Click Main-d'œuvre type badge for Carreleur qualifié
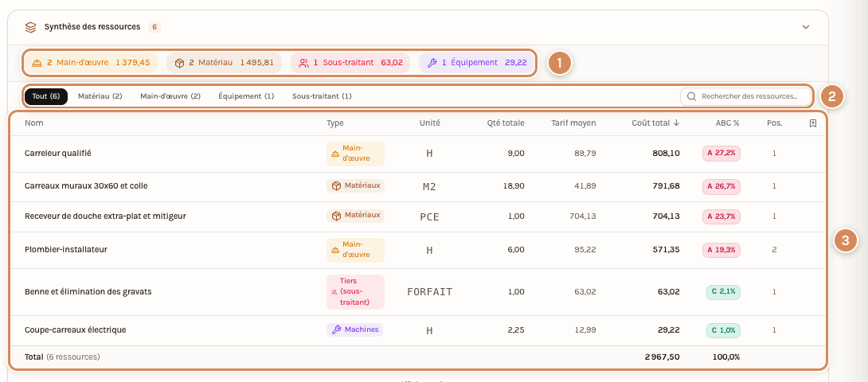 [355, 154]
